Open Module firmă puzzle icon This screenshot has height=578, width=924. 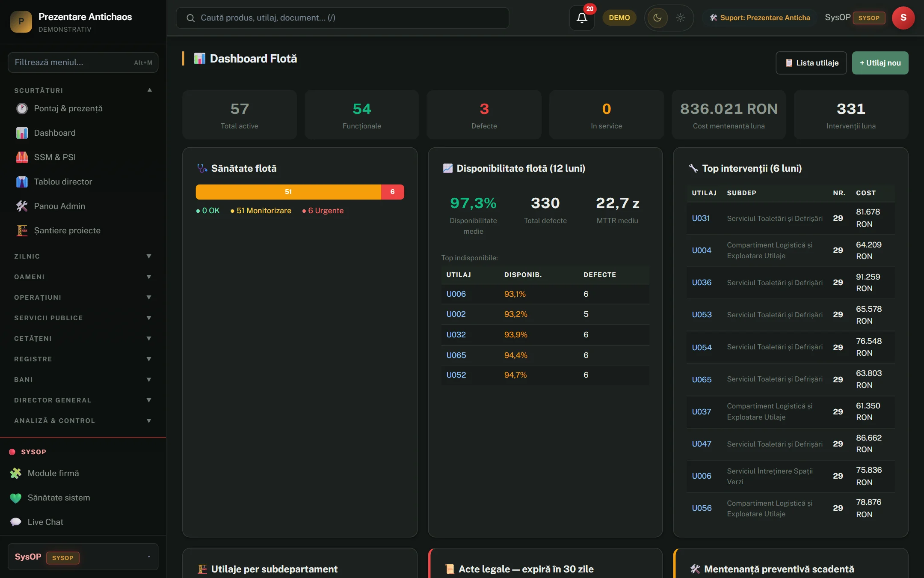15,473
